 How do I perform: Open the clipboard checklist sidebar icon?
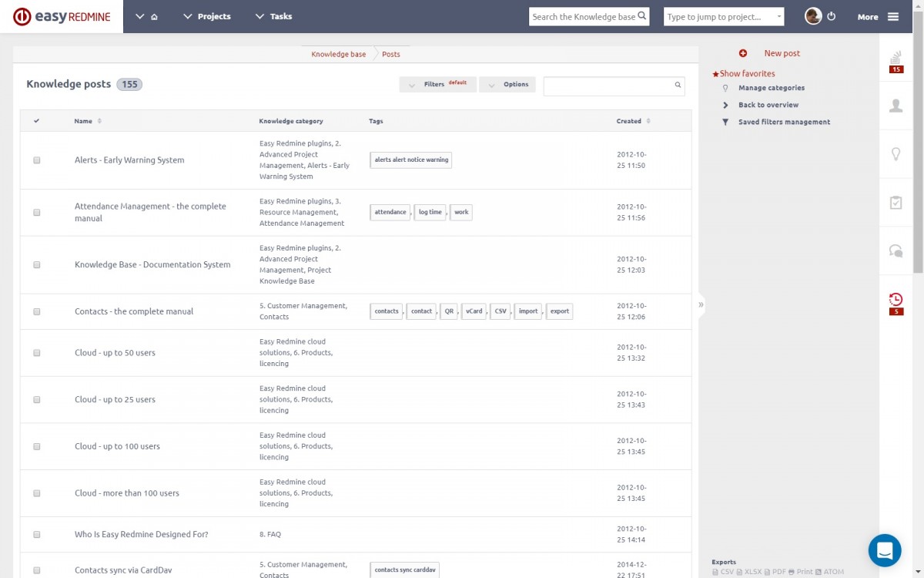tap(896, 203)
